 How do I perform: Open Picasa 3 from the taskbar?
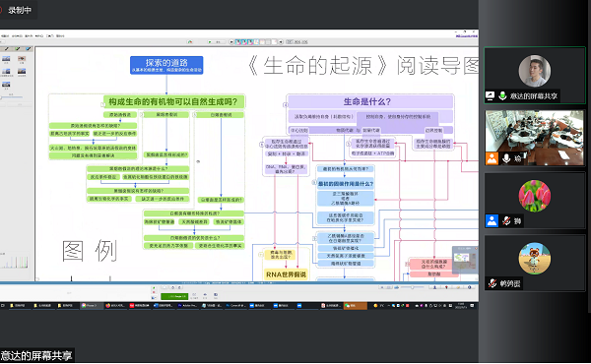(92, 306)
